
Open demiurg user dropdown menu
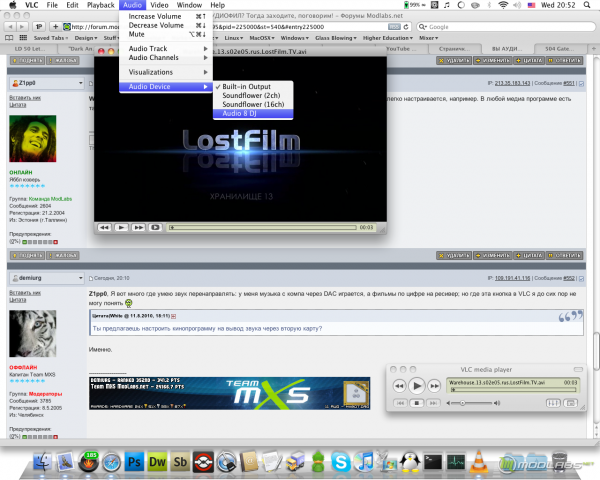tap(47, 278)
